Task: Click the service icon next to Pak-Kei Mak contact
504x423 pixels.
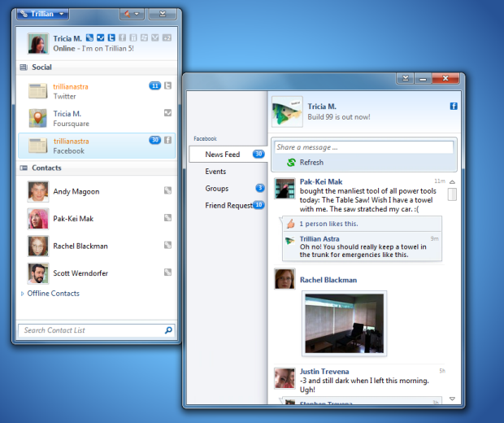Action: (x=167, y=218)
